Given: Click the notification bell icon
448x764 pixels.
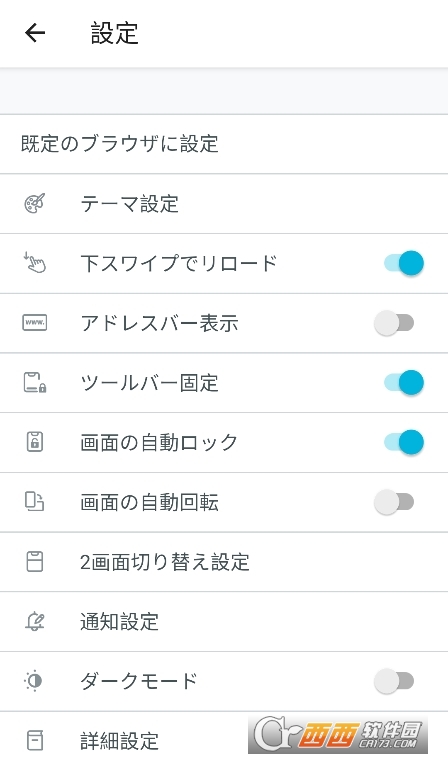Looking at the screenshot, I should click(35, 621).
